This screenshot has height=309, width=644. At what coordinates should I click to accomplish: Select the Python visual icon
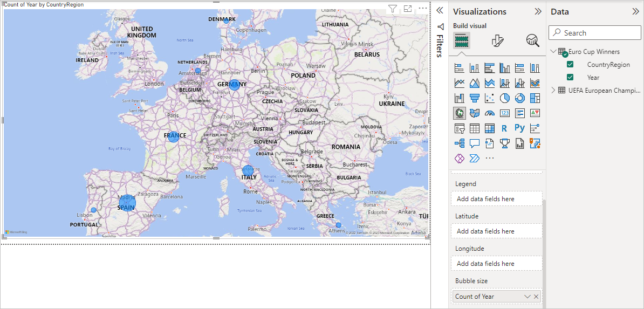pyautogui.click(x=519, y=128)
